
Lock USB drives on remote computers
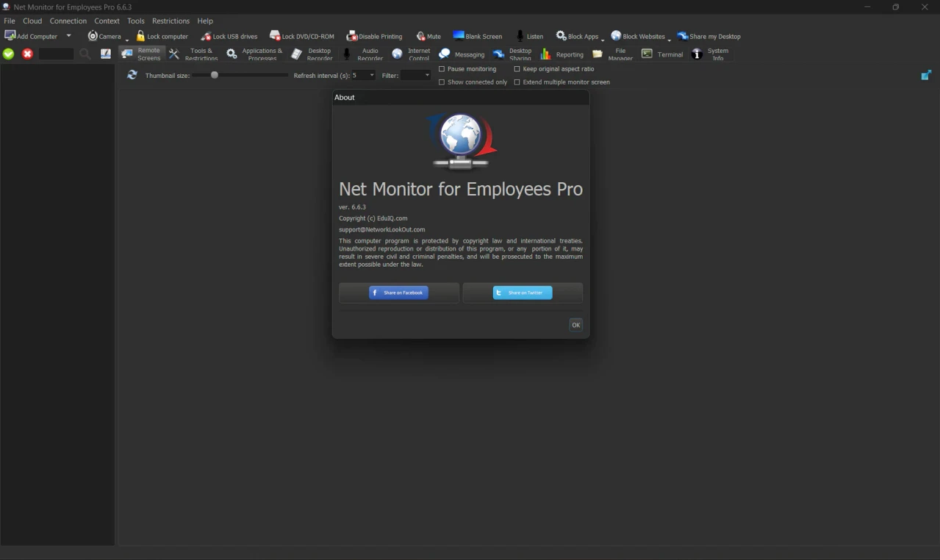(229, 36)
